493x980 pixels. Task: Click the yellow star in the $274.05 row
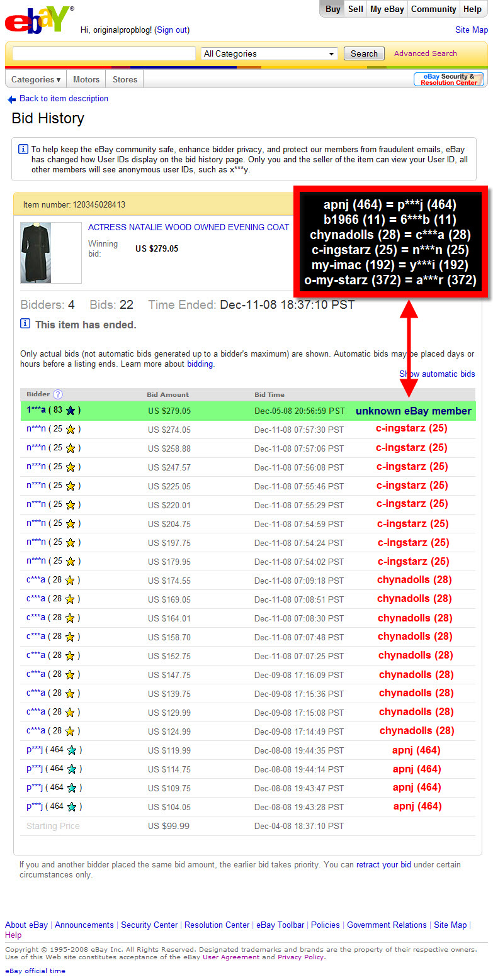71,430
